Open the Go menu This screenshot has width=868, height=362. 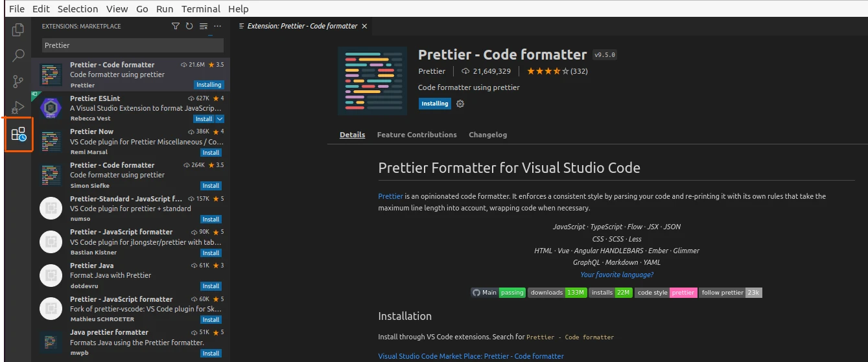tap(143, 9)
